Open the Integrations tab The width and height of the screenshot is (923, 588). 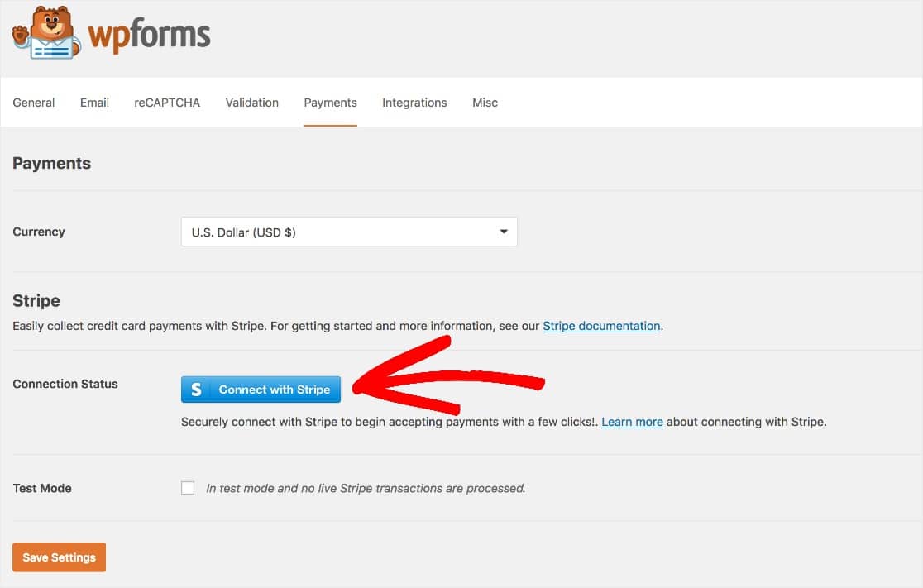(414, 103)
